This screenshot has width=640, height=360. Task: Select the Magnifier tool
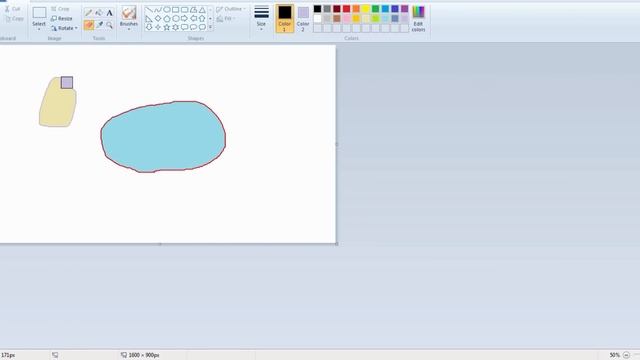pos(109,25)
